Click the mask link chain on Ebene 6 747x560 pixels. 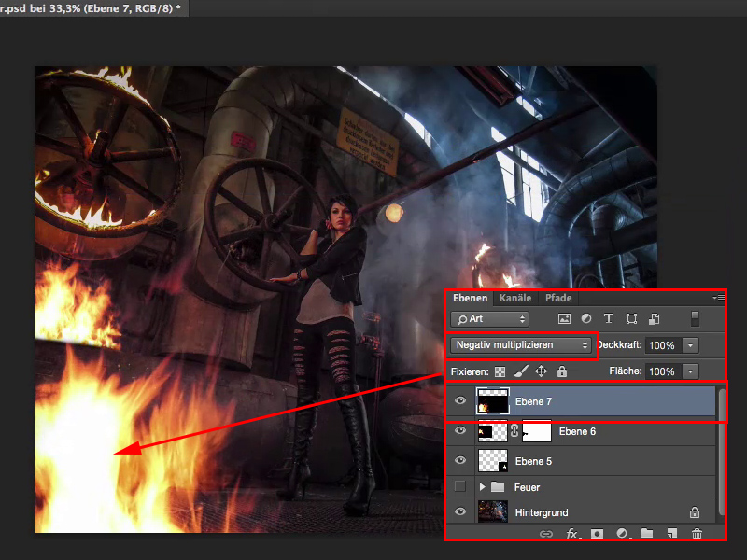point(514,431)
